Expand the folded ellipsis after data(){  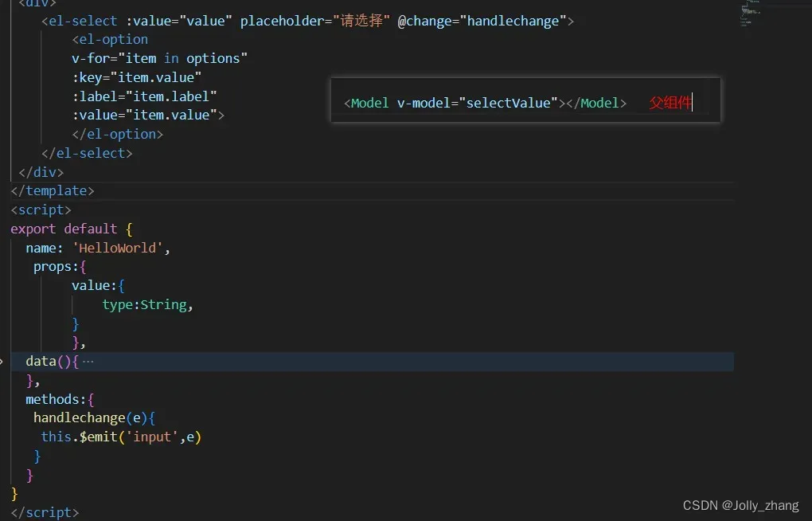coord(88,361)
